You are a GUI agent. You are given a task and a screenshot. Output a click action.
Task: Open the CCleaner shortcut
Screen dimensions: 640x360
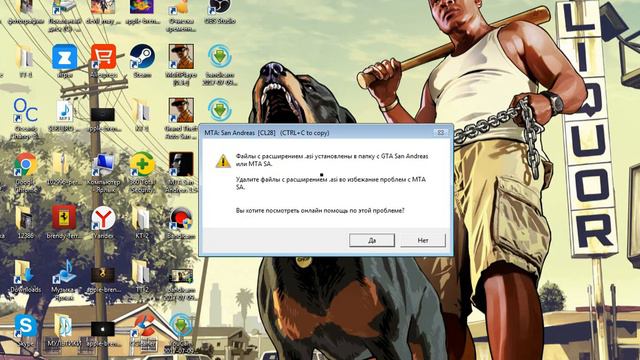(x=142, y=326)
